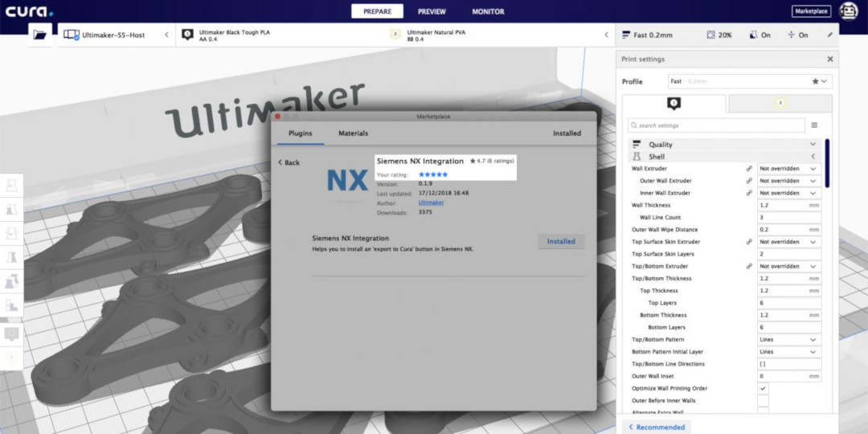Toggle Alternate Extra Wall checkbox

click(x=763, y=411)
